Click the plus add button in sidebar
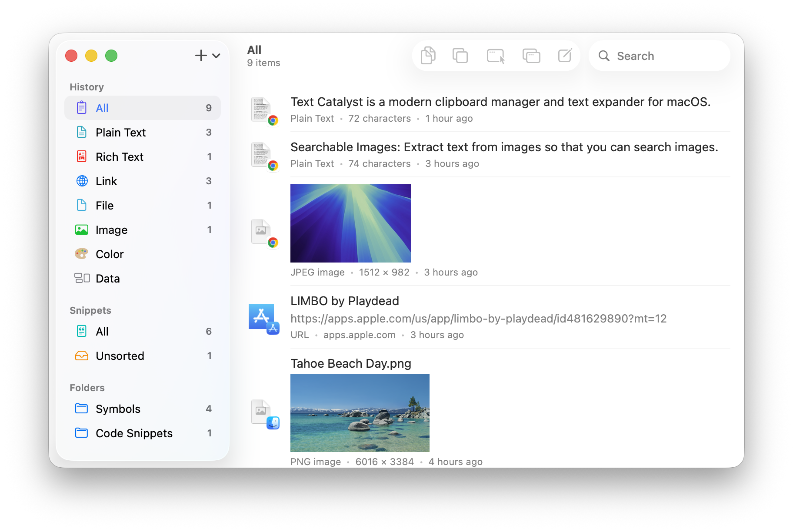 [200, 56]
